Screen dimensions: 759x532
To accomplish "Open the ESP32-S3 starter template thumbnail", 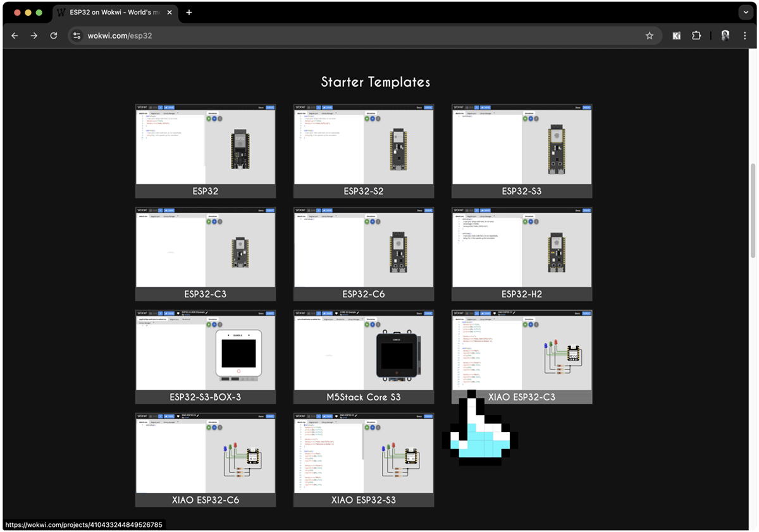I will [x=522, y=144].
